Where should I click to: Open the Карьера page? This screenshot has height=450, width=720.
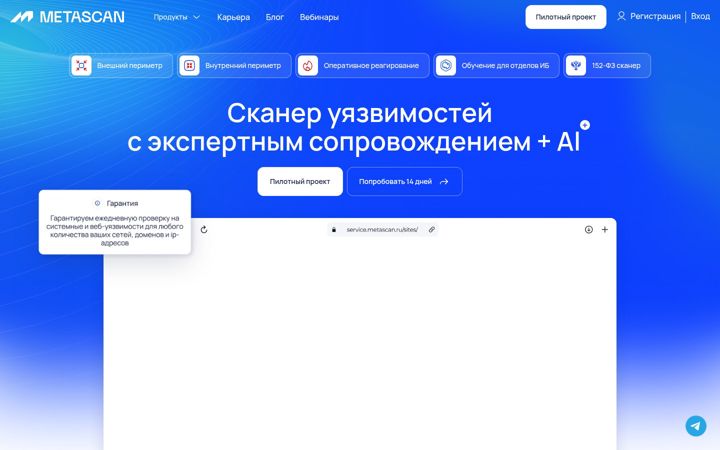click(x=233, y=17)
